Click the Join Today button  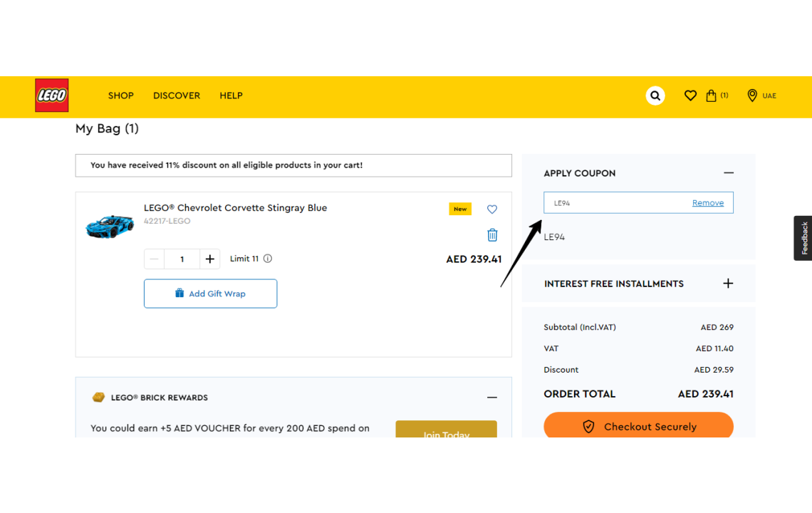click(447, 430)
